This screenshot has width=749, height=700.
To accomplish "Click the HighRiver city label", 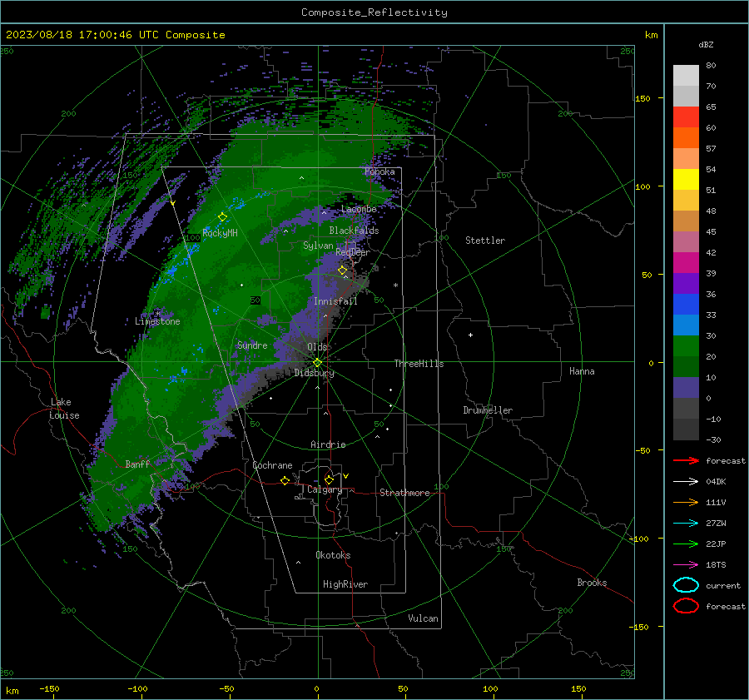I will pos(345,584).
